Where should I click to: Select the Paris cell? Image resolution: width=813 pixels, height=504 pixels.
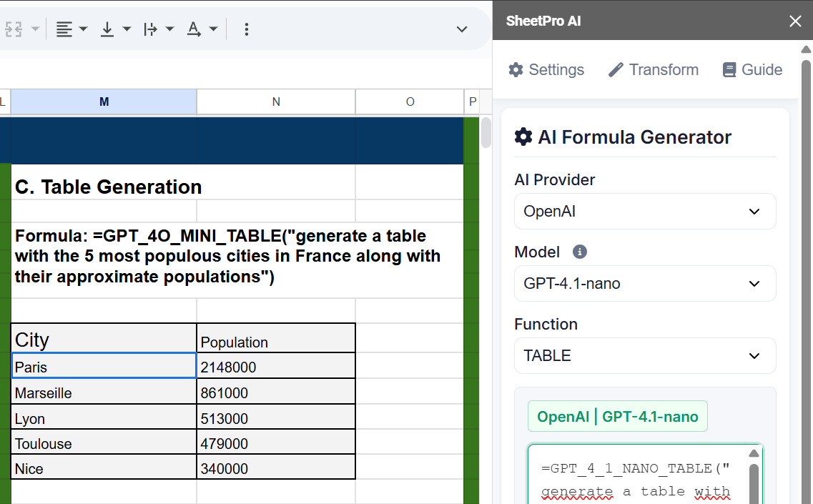pos(104,365)
